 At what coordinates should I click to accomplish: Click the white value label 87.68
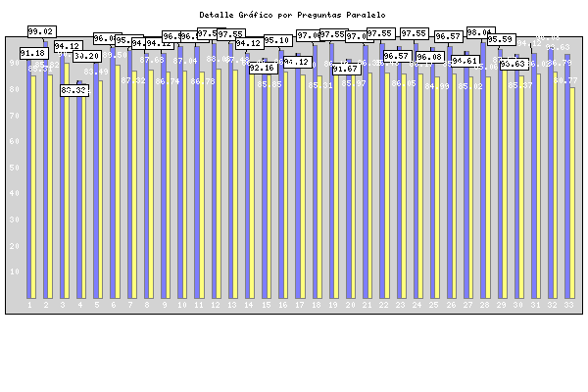152,60
